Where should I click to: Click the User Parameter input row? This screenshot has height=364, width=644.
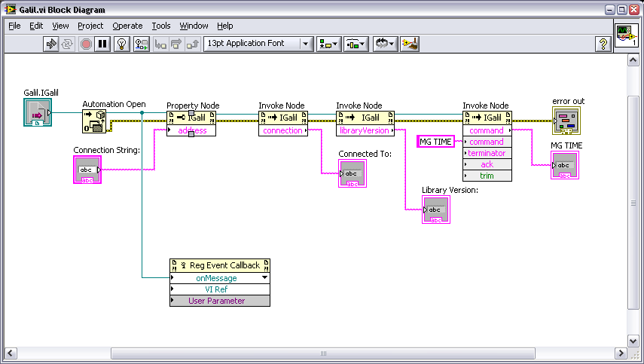pyautogui.click(x=220, y=301)
